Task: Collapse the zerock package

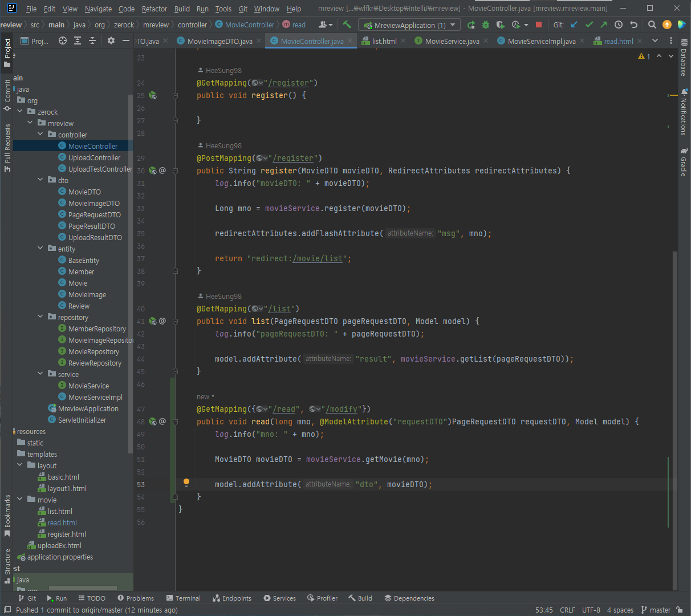Action: pyautogui.click(x=20, y=111)
